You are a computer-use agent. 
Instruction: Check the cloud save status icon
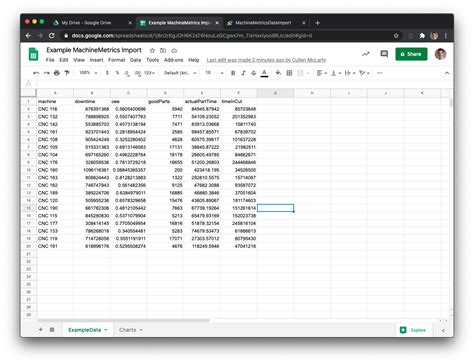(x=174, y=51)
